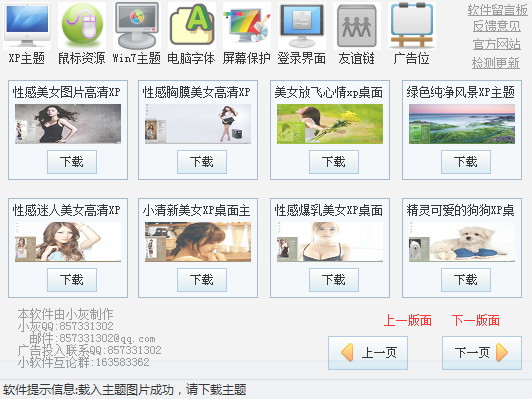Visit the 官方网站 link
The height and width of the screenshot is (399, 532).
pyautogui.click(x=497, y=44)
